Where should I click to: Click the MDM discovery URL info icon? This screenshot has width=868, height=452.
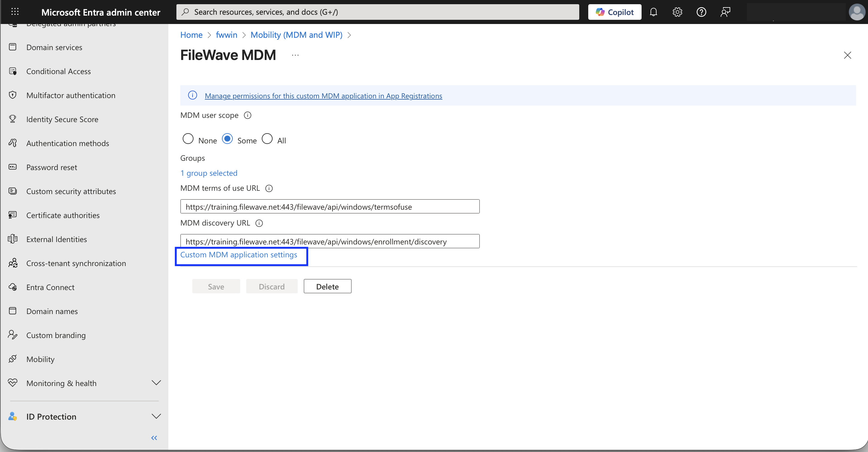(x=259, y=223)
